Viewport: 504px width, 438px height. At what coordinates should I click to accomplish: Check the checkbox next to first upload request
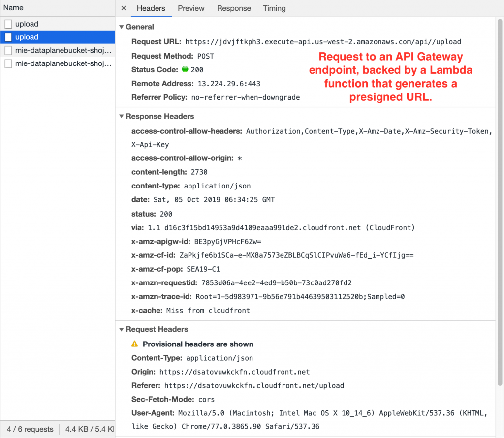coord(8,24)
